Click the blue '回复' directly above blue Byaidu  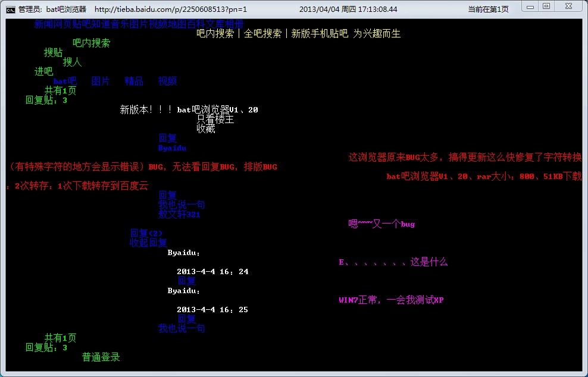pyautogui.click(x=168, y=139)
